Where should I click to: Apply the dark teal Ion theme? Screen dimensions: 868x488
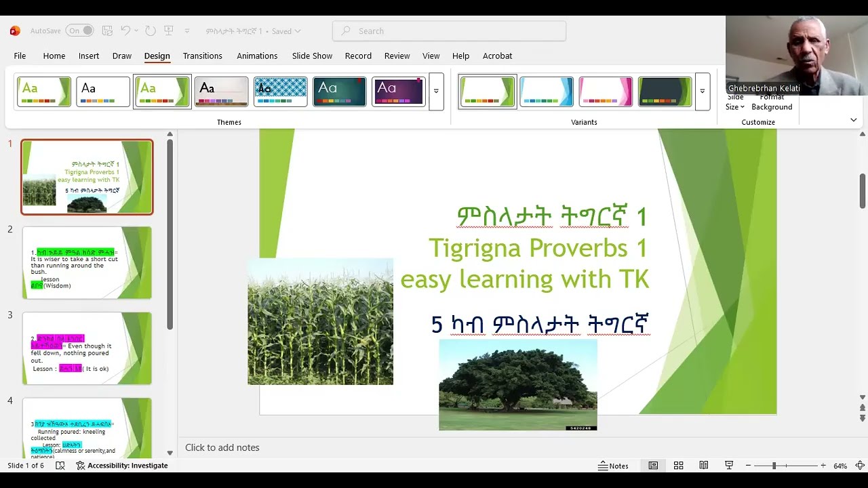(340, 91)
